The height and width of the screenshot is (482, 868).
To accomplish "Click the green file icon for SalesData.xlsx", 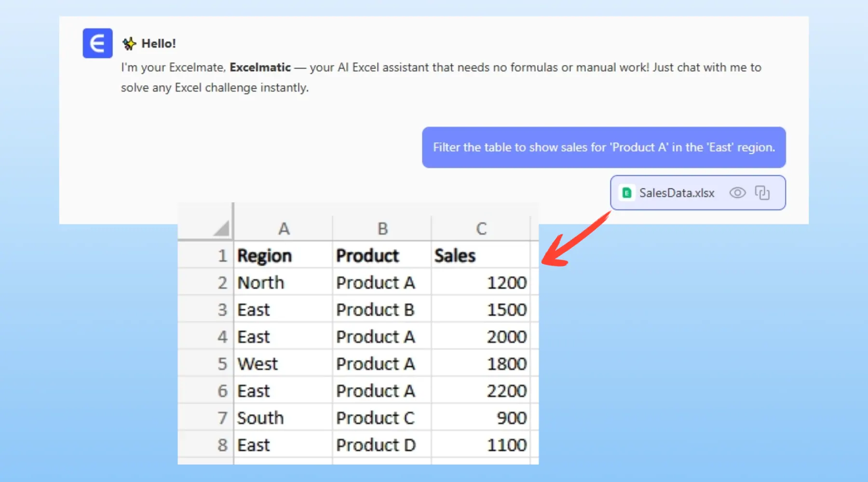I will 627,193.
